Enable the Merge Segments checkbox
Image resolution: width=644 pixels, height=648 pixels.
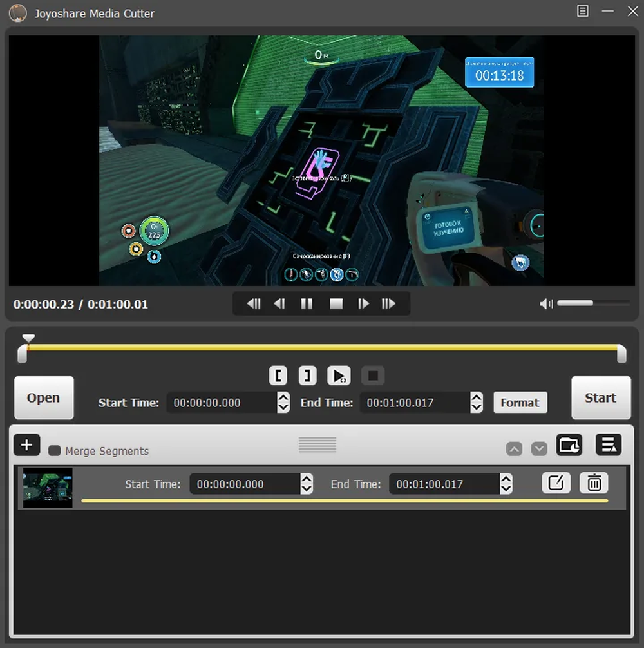(55, 450)
